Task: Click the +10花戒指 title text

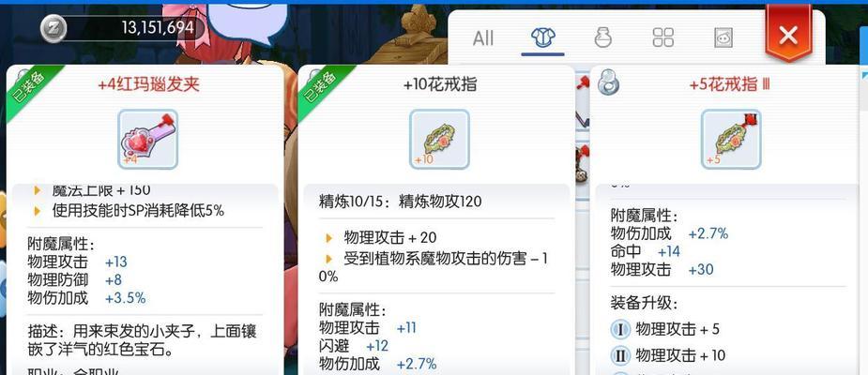Action: pos(440,84)
